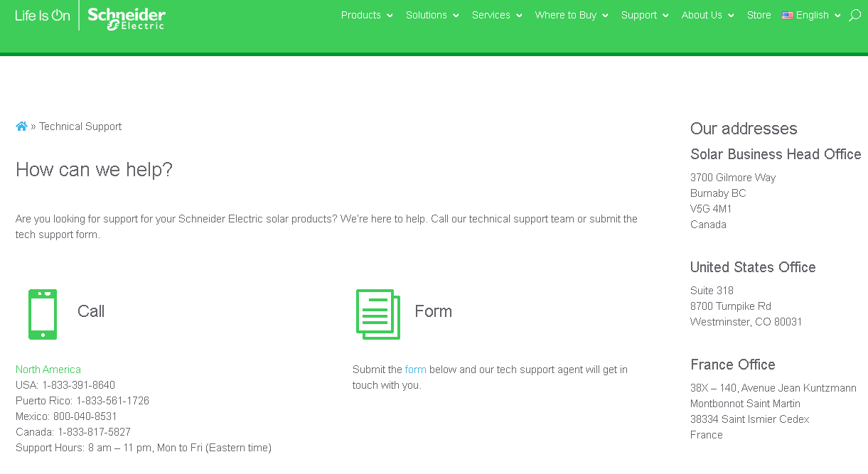
Task: Open the Products menu
Action: tap(361, 15)
